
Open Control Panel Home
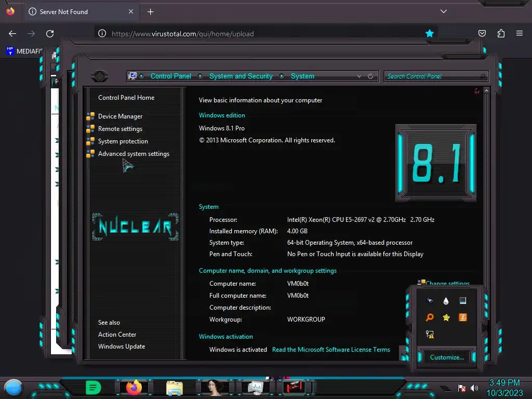point(126,97)
